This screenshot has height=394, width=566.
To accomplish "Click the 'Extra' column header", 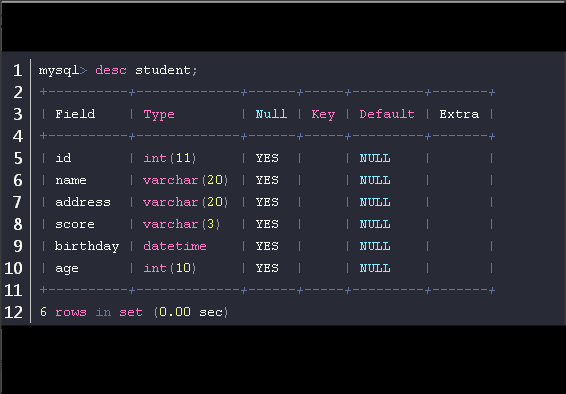I will (459, 114).
